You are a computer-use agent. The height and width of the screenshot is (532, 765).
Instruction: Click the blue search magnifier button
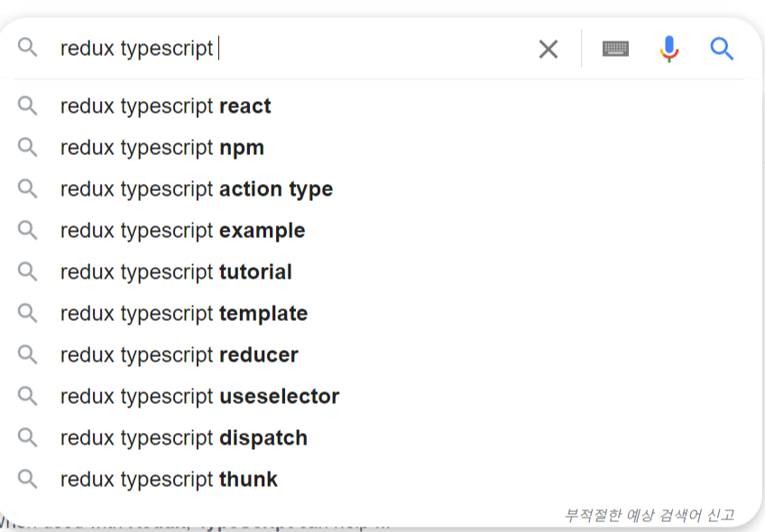pos(722,49)
